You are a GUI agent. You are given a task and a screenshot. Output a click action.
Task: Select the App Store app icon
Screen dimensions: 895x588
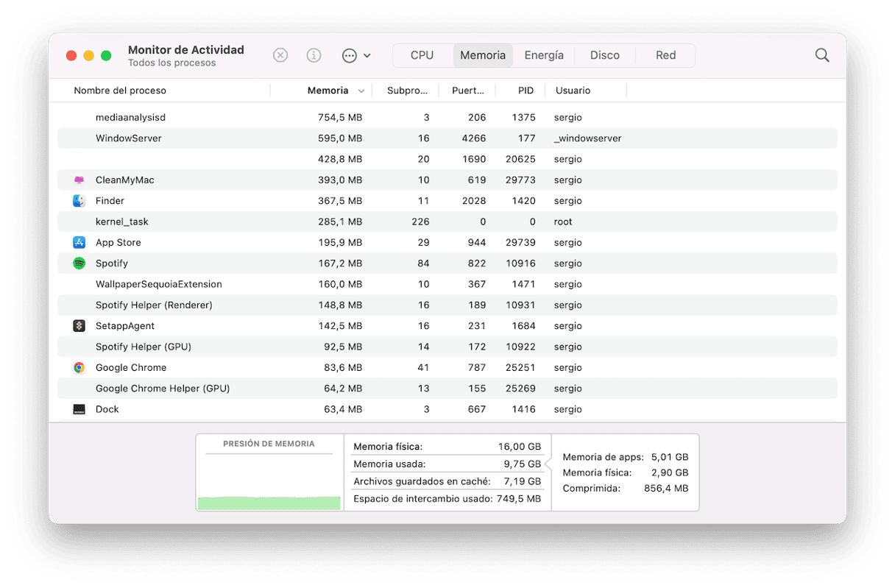(79, 243)
